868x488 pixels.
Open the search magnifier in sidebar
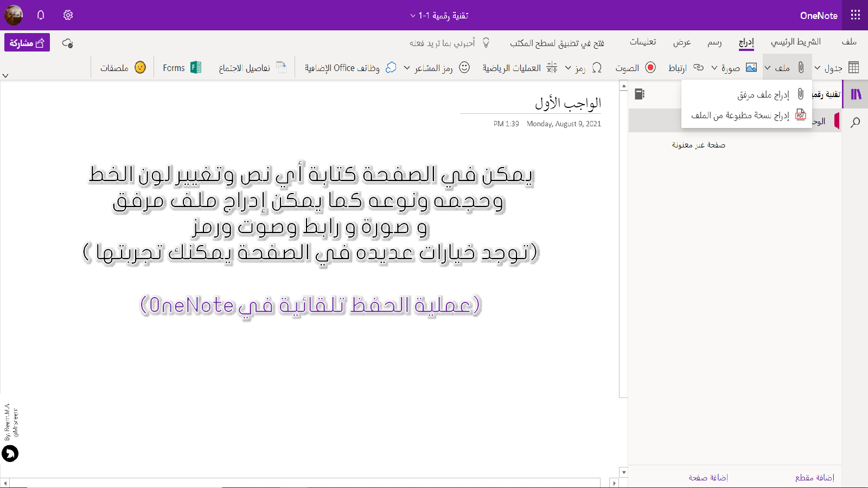(856, 122)
